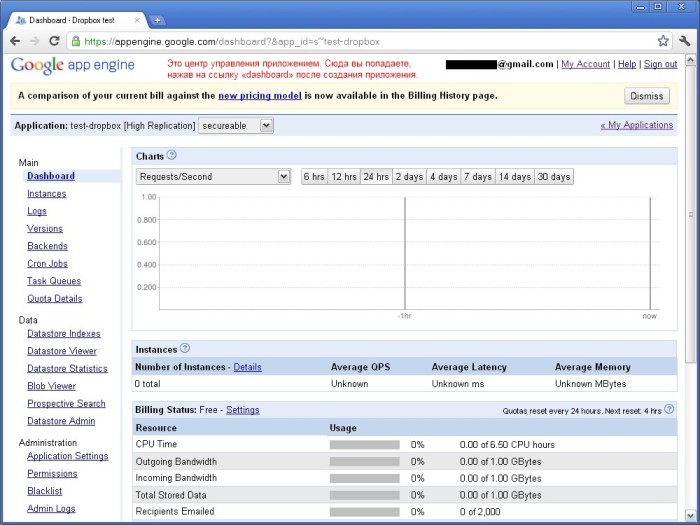This screenshot has height=525, width=700.
Task: Dismiss the pricing model notice
Action: click(x=646, y=96)
